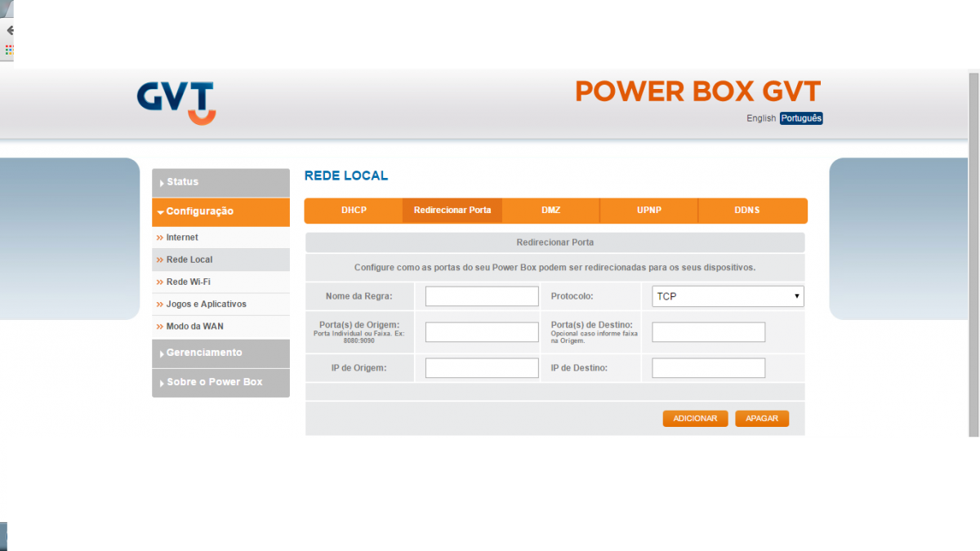This screenshot has height=551, width=980.
Task: Switch language to Português
Action: coord(801,118)
